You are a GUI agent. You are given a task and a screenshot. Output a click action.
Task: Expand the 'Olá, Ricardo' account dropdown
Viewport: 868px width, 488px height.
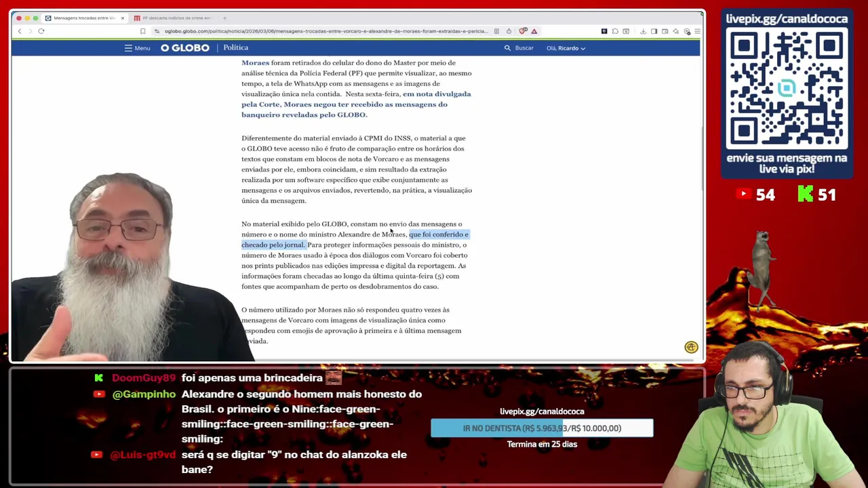pyautogui.click(x=566, y=48)
